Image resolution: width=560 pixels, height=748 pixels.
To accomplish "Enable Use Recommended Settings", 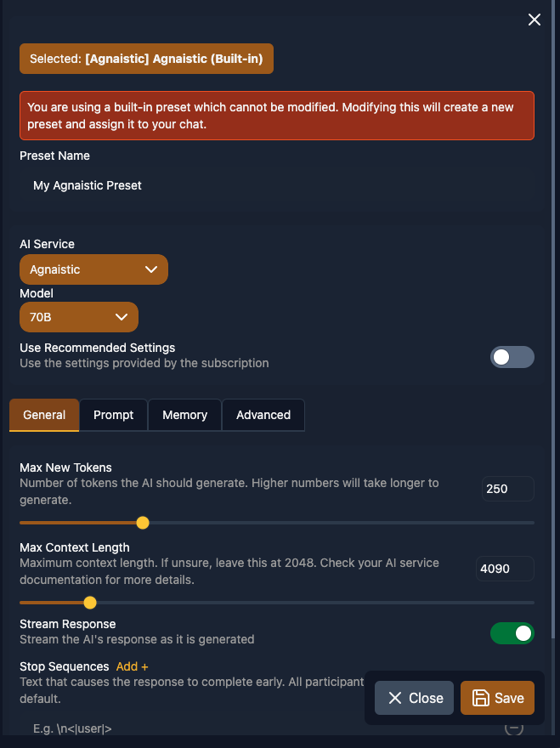I will (x=512, y=357).
